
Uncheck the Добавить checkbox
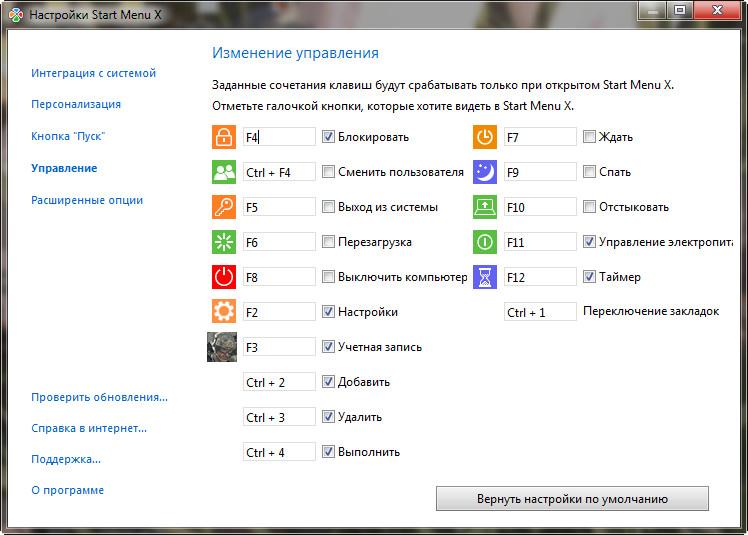click(328, 382)
